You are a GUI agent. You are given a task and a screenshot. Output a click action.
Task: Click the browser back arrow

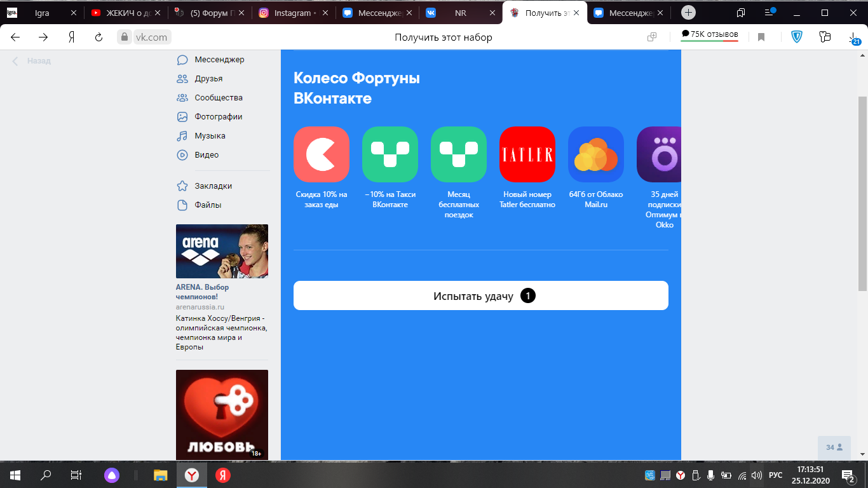(15, 37)
